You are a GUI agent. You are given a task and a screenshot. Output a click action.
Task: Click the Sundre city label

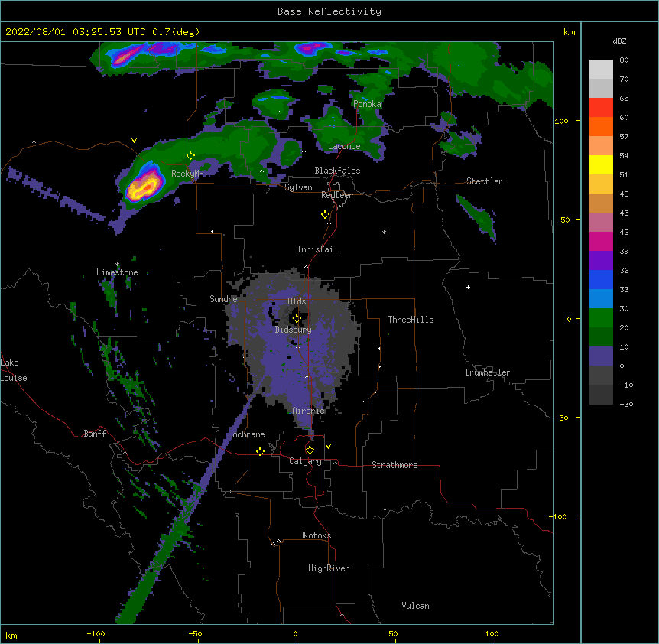tap(223, 299)
